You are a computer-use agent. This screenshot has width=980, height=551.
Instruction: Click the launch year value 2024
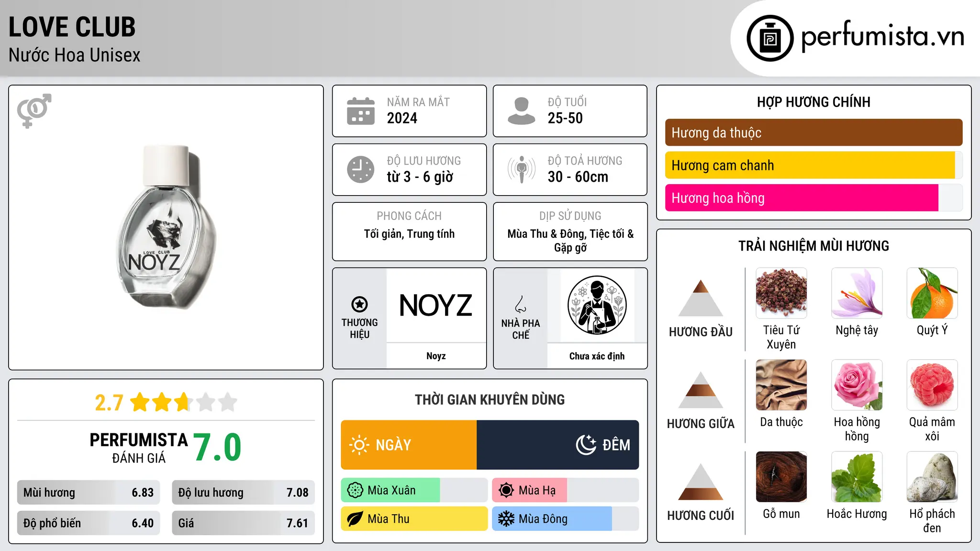point(402,118)
